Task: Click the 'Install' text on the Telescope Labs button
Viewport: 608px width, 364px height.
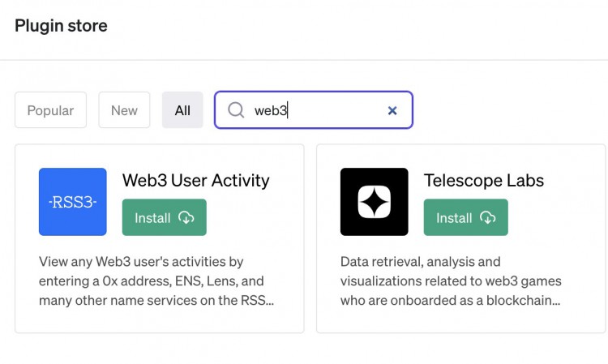Action: pyautogui.click(x=454, y=218)
